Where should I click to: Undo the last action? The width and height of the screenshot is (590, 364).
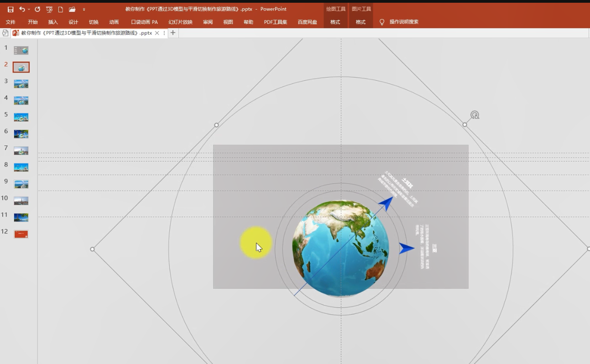pos(21,9)
